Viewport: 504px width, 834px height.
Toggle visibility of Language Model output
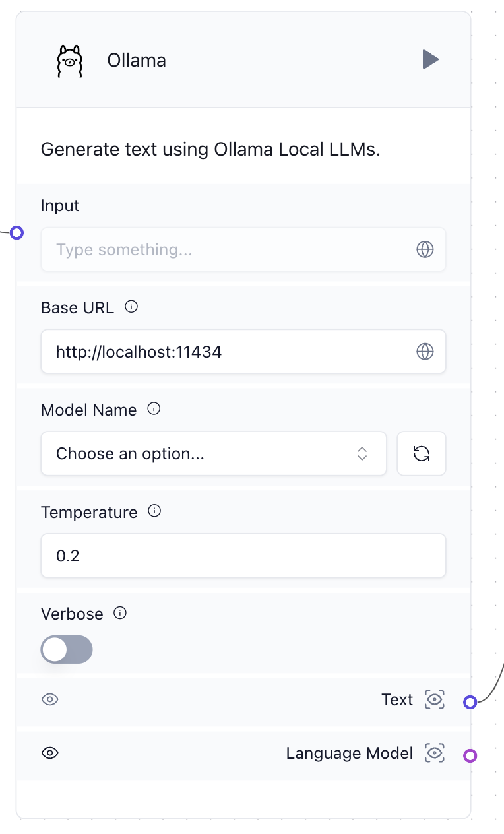pos(50,753)
